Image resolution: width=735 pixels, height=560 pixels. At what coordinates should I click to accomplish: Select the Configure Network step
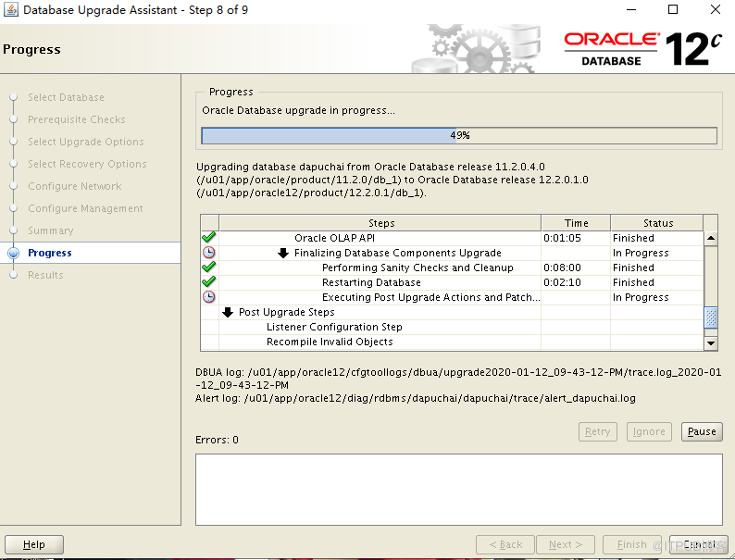click(x=75, y=186)
